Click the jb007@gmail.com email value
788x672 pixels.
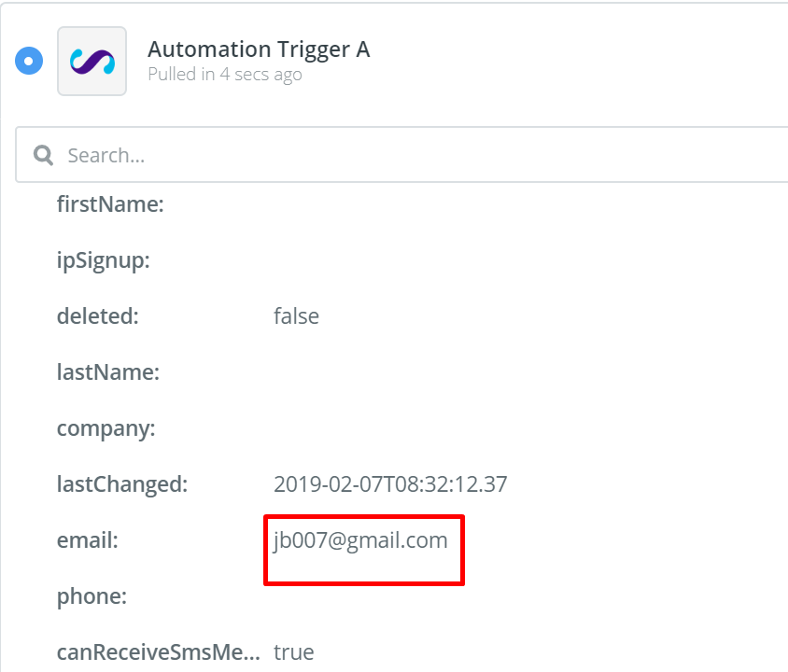(x=360, y=541)
